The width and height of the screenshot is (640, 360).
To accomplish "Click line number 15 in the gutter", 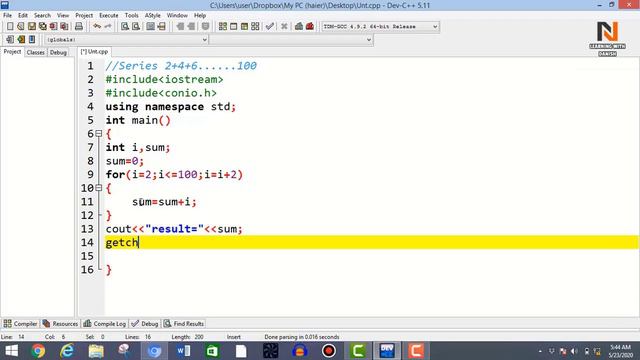I will (x=87, y=256).
